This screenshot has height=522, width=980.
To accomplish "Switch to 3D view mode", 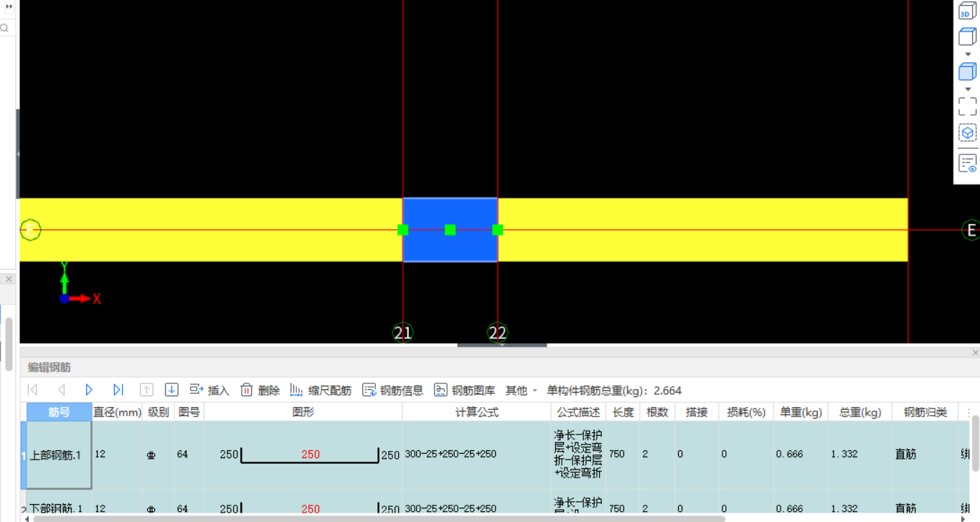I will click(968, 11).
